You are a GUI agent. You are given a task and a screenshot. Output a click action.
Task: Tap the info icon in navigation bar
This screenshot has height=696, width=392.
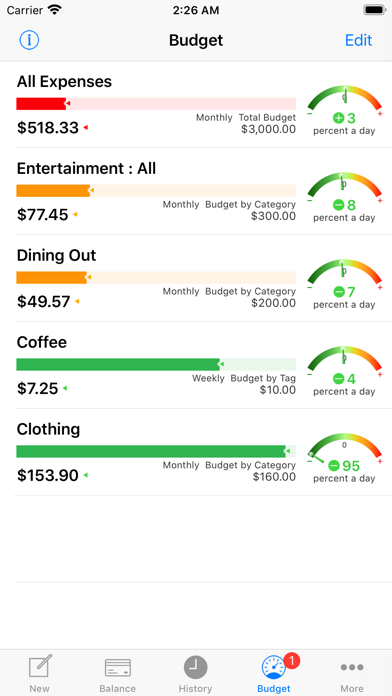tap(29, 40)
